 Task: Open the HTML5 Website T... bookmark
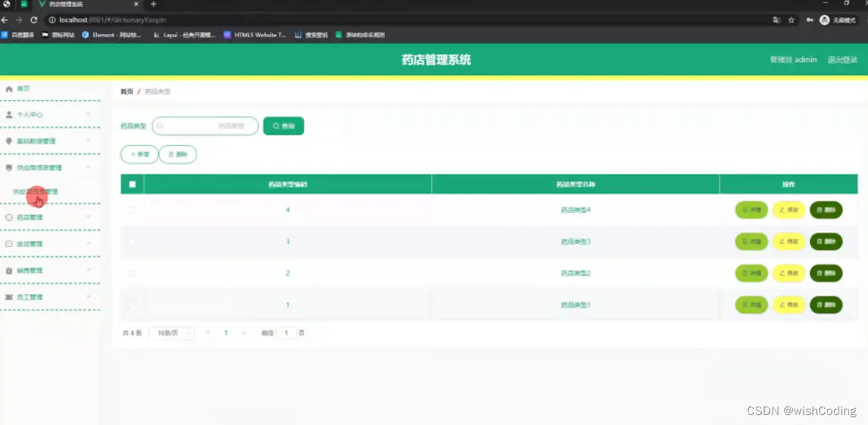255,35
